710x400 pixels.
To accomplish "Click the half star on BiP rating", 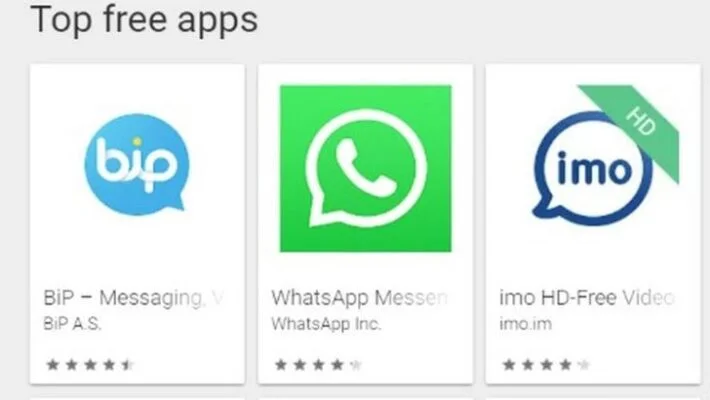I will 128,364.
